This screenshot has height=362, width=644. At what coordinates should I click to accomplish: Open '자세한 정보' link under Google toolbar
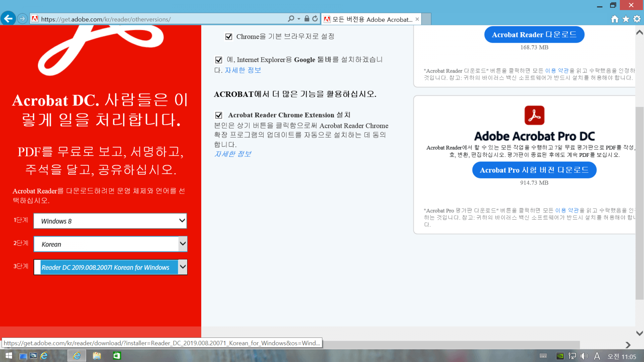click(243, 70)
